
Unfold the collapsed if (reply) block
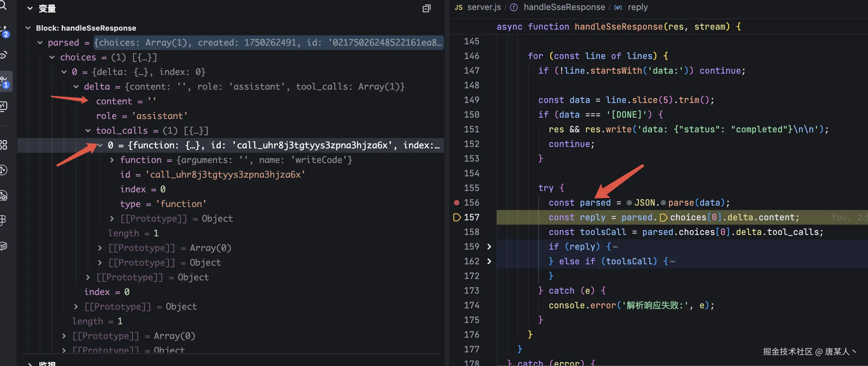[x=489, y=247]
